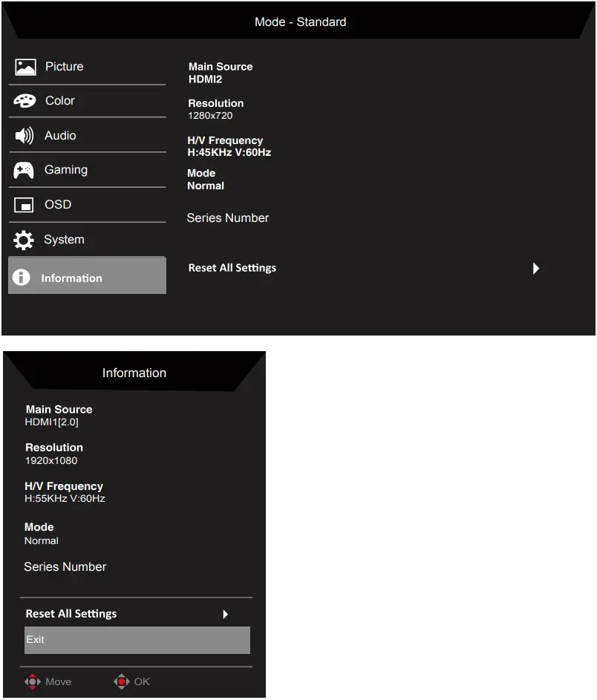Click the OSD screen icon

click(x=24, y=205)
